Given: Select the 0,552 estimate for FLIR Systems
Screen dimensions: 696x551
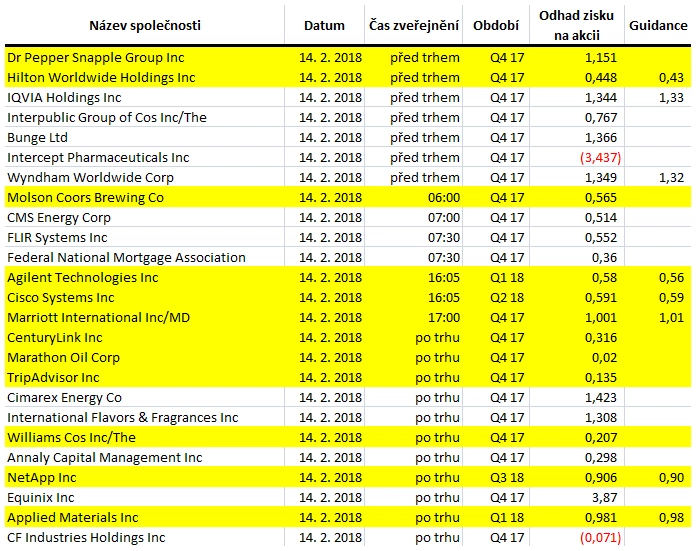Looking at the screenshot, I should point(601,238).
